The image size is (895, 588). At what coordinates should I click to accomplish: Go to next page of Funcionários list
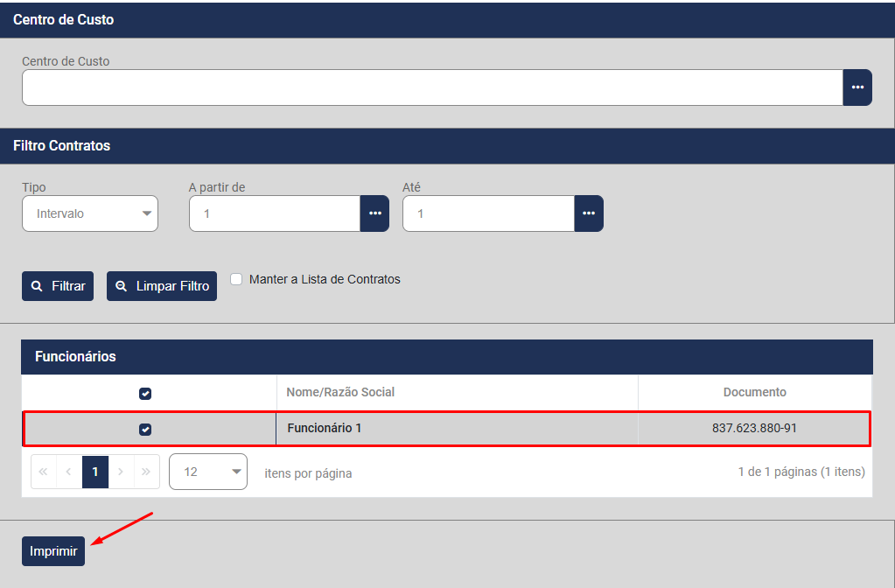(121, 472)
